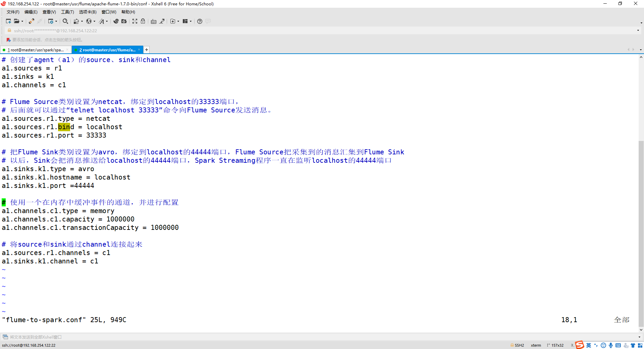Click the scrollbar down arrow
Viewport: 644px width, 349px height.
(641, 330)
